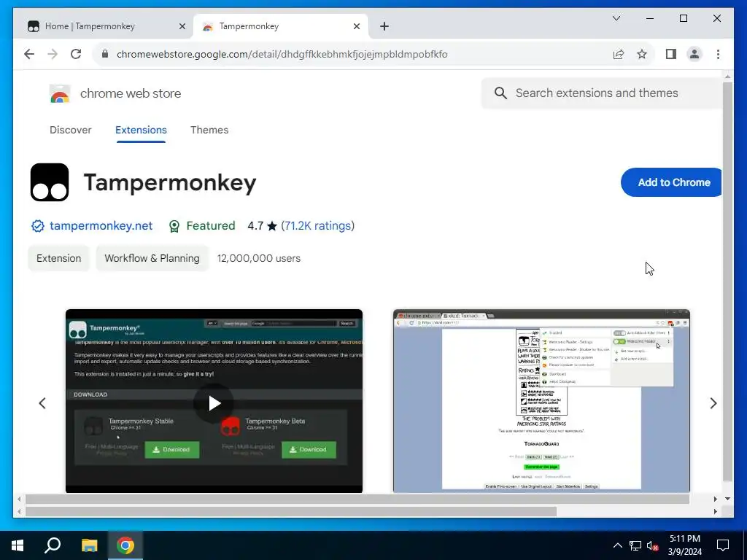Screen dimensions: 747x560
Task: Open the tab search dropdown chevron
Action: pos(616,18)
